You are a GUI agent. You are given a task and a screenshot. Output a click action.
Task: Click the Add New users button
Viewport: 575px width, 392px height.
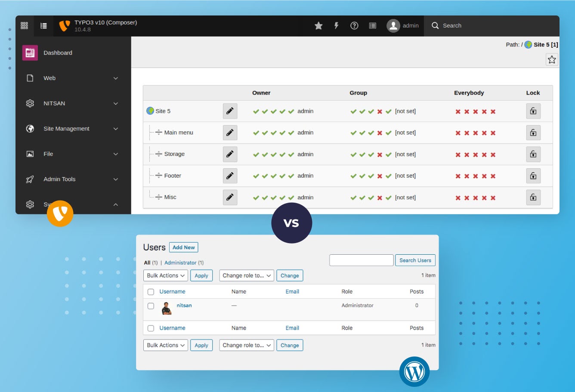(x=184, y=247)
